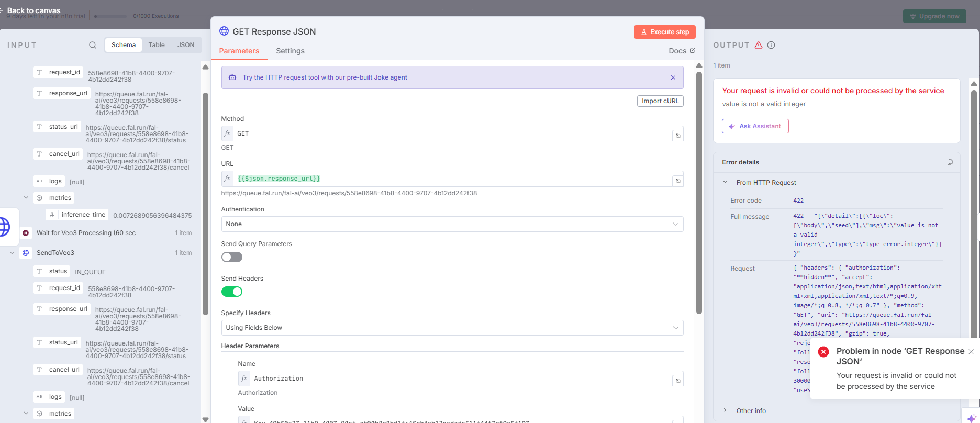
Task: Click the output warning triangle icon
Action: click(x=759, y=45)
